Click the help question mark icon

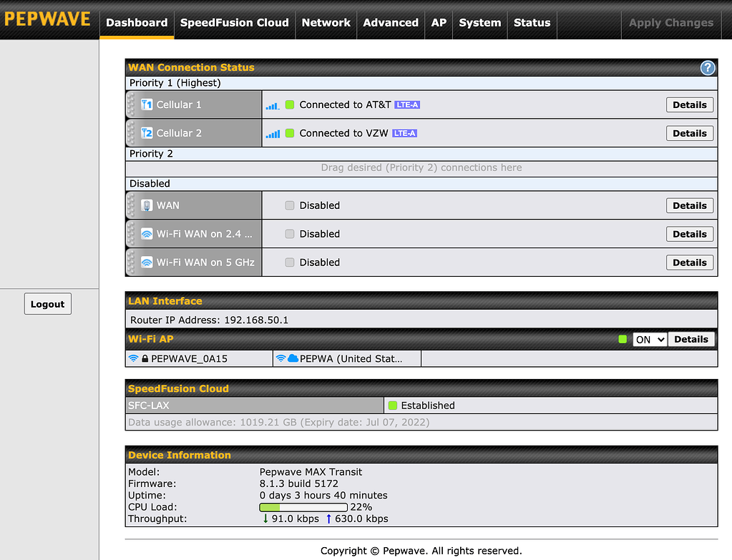707,68
